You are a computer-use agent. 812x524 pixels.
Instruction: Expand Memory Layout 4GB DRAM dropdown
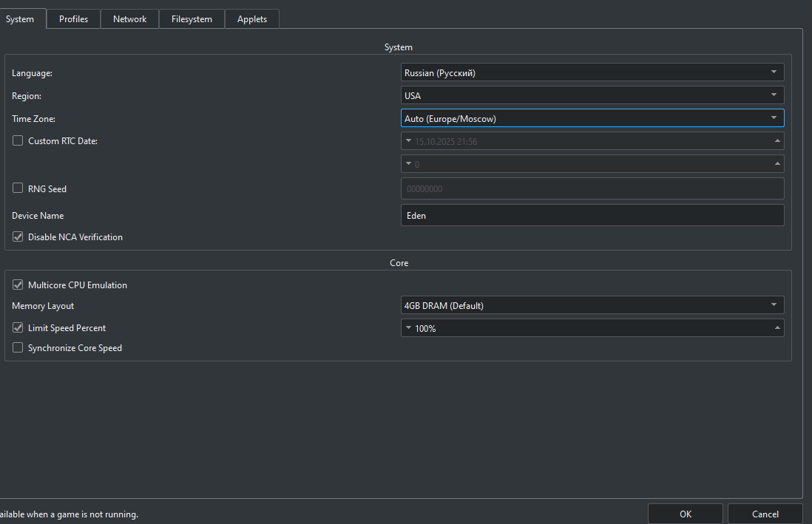(592, 305)
